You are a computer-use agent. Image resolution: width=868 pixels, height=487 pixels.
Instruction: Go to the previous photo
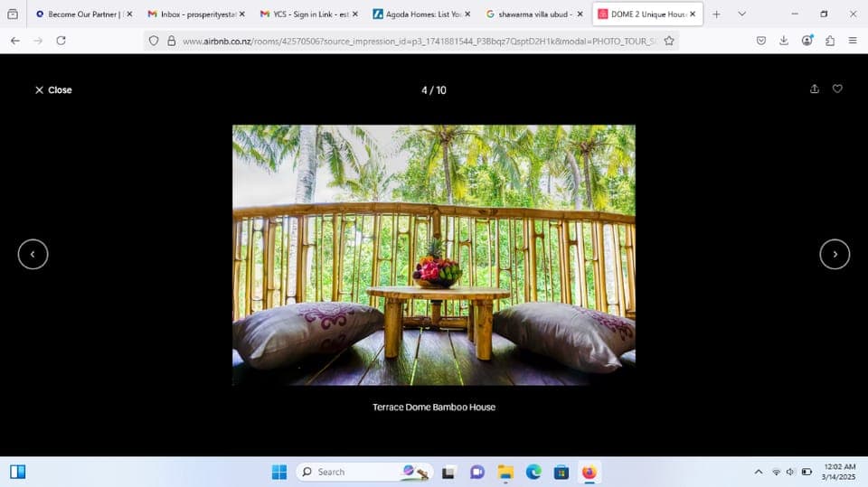coord(33,254)
